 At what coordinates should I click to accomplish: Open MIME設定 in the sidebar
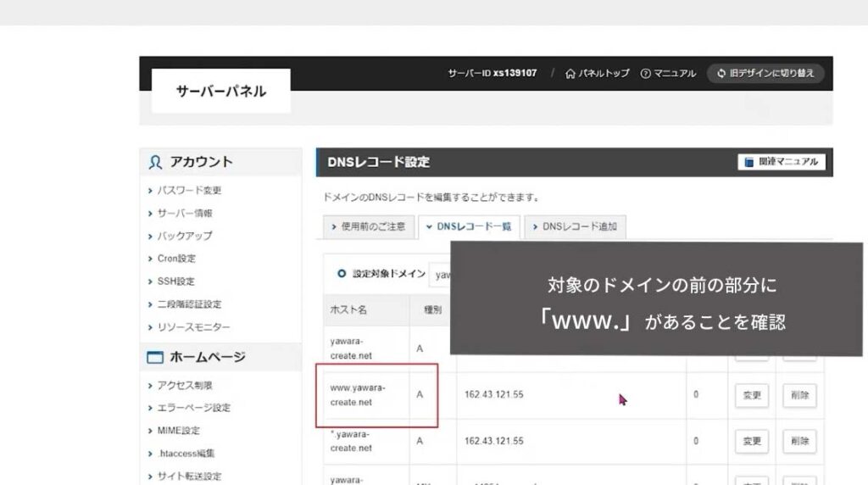(178, 430)
